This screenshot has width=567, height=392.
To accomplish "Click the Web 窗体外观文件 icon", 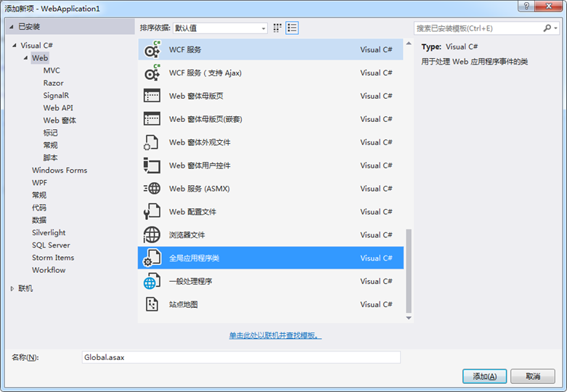I will pyautogui.click(x=151, y=142).
